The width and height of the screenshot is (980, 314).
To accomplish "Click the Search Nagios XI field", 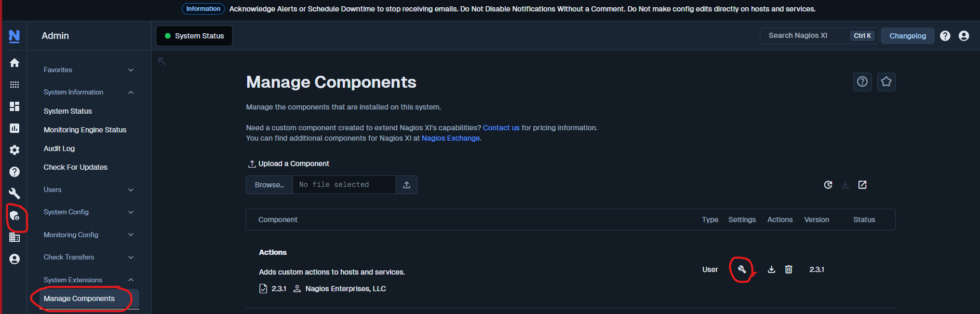I will coord(818,36).
